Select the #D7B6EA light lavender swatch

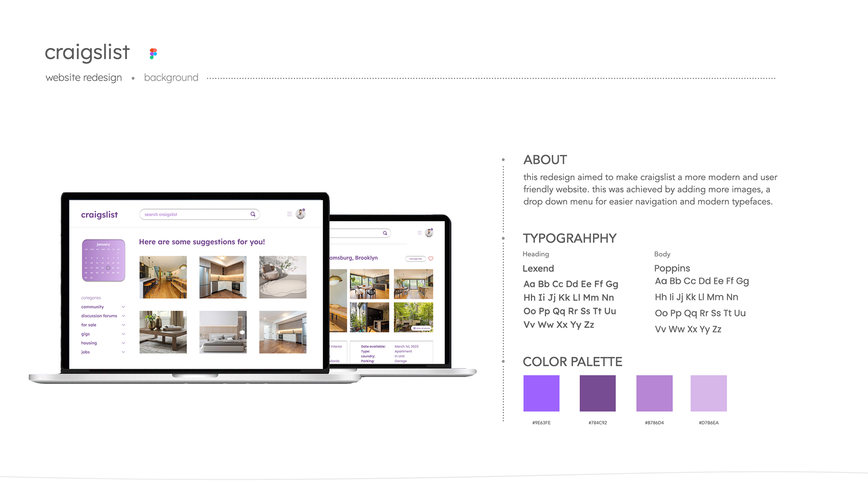point(708,393)
